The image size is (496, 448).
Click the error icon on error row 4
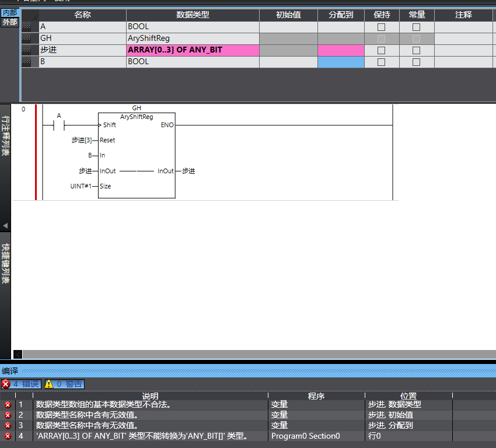[8, 436]
